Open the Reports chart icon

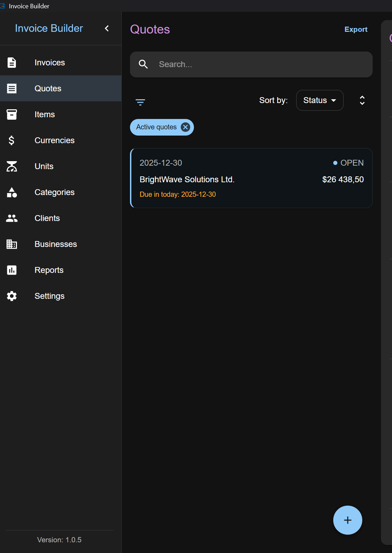[12, 270]
